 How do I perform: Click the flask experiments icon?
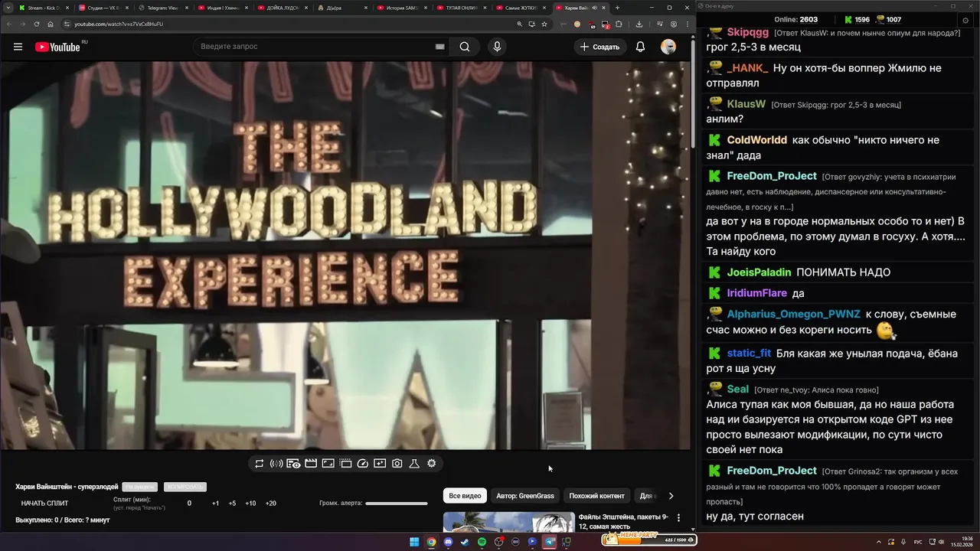pos(414,464)
